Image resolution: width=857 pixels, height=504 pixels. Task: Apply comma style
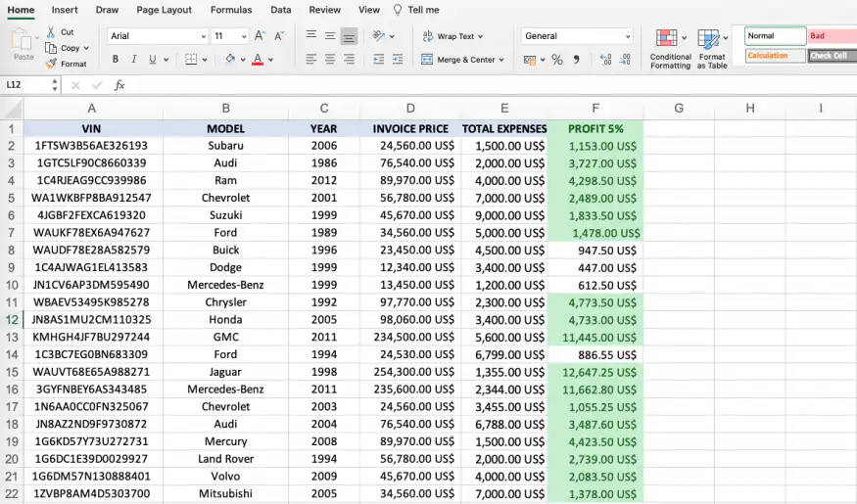[x=576, y=60]
